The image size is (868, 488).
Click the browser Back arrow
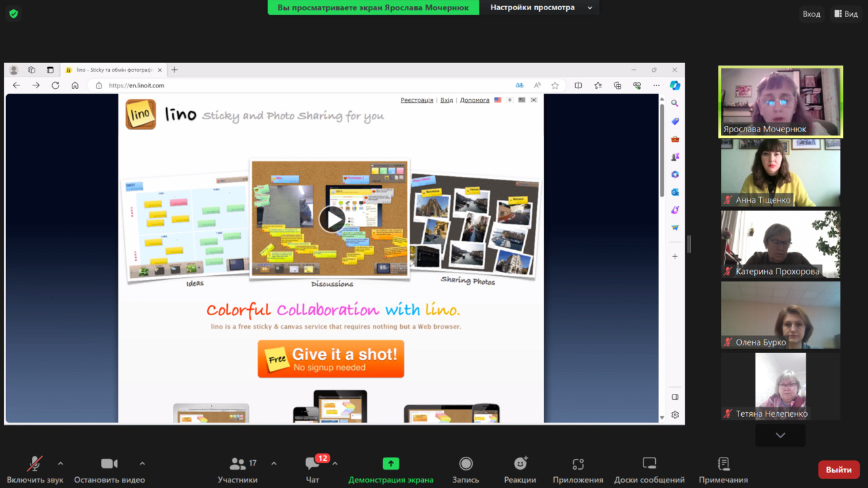(x=16, y=85)
